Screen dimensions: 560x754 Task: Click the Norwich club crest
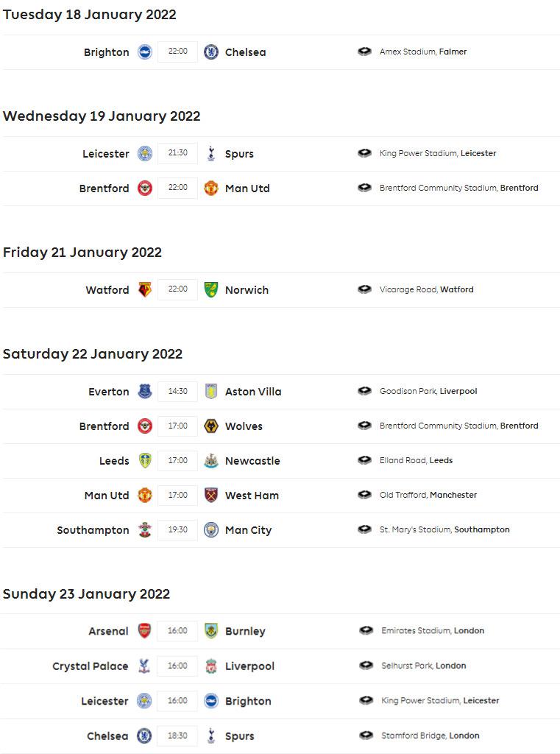pos(211,290)
